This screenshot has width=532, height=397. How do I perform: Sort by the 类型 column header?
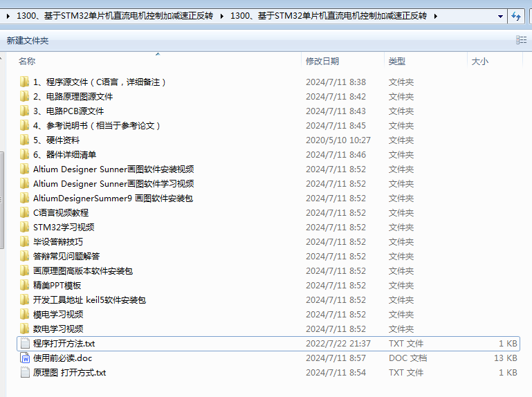[x=425, y=61]
